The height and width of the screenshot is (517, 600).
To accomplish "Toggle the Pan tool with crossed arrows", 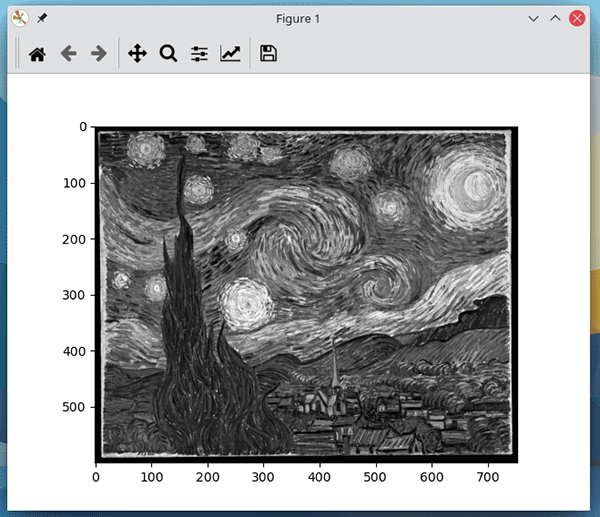I will 138,54.
